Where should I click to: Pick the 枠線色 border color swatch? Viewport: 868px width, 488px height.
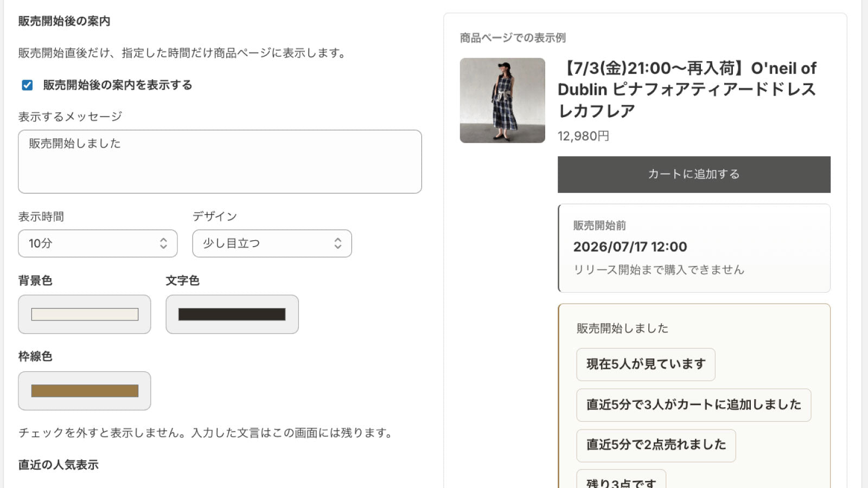85,391
